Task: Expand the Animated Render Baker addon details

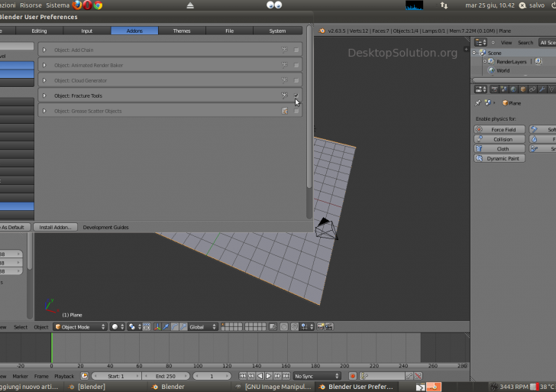Action: pos(44,65)
